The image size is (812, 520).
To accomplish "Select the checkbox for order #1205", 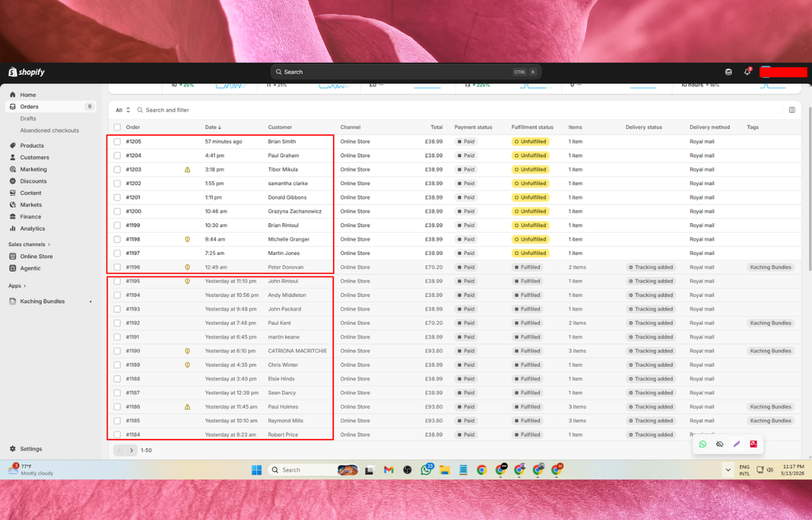I will 117,142.
